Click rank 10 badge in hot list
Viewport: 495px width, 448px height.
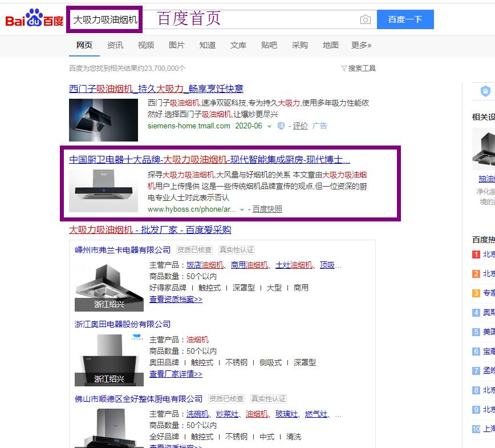(476, 429)
